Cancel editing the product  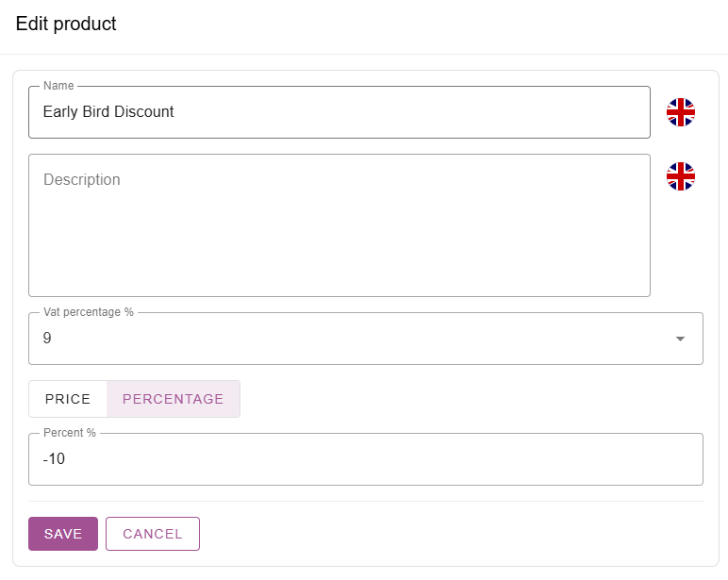tap(152, 534)
